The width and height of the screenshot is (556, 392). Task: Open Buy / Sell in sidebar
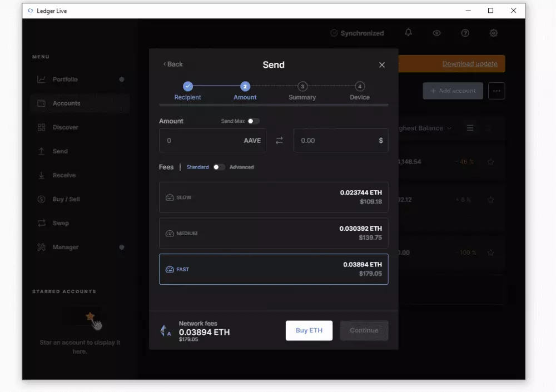click(66, 199)
